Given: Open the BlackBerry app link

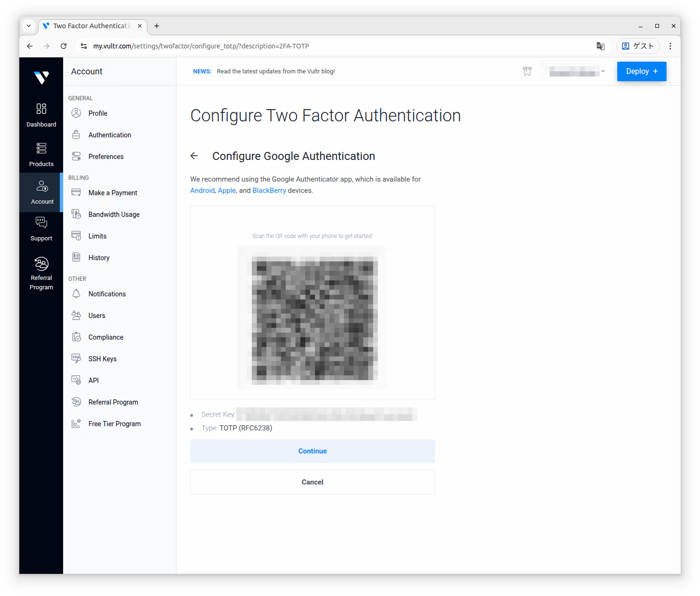Looking at the screenshot, I should click(x=269, y=191).
